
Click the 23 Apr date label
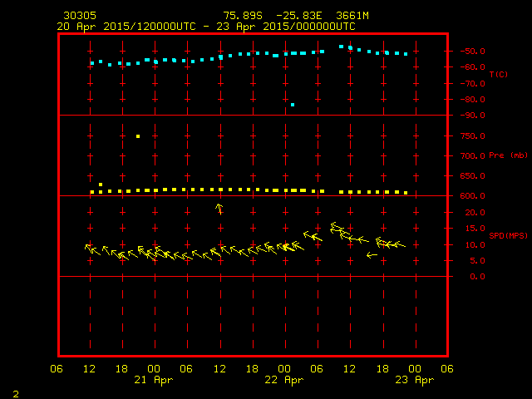coord(415,380)
